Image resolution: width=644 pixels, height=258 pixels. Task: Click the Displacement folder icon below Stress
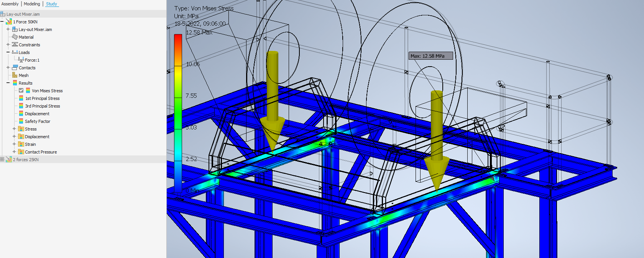point(21,137)
